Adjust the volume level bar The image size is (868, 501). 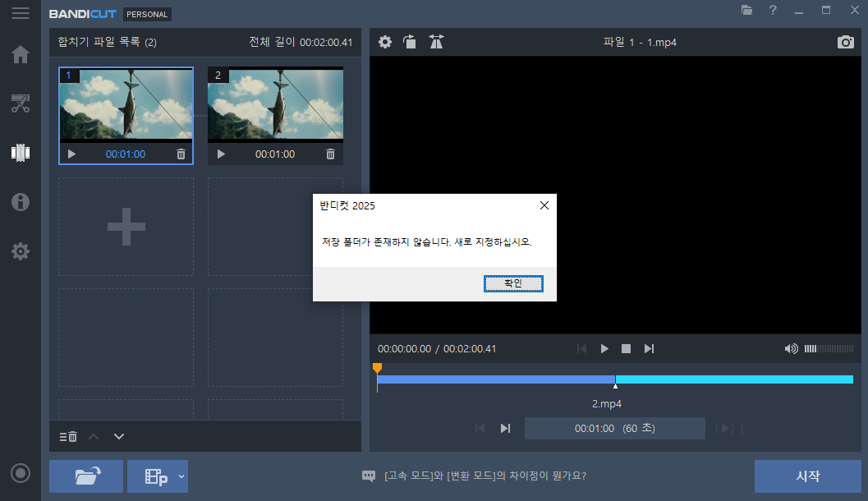coord(829,349)
